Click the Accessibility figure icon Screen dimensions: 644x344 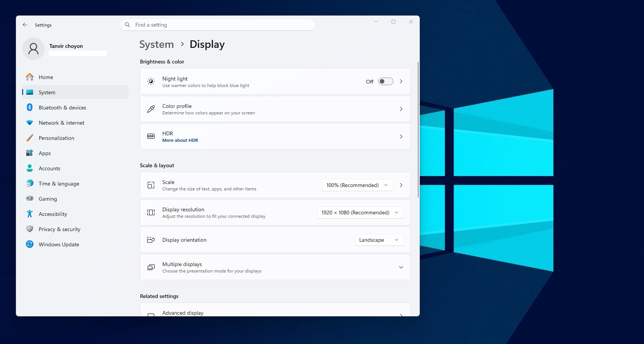(x=30, y=214)
